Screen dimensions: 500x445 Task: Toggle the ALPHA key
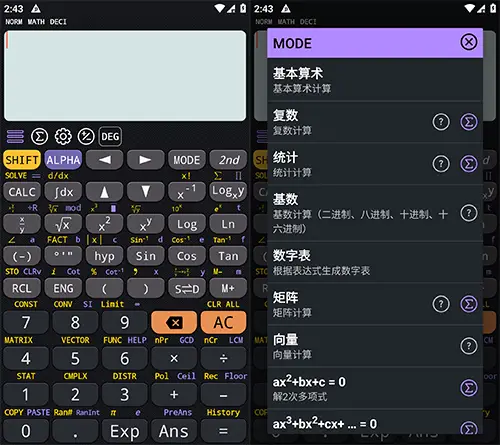[63, 160]
